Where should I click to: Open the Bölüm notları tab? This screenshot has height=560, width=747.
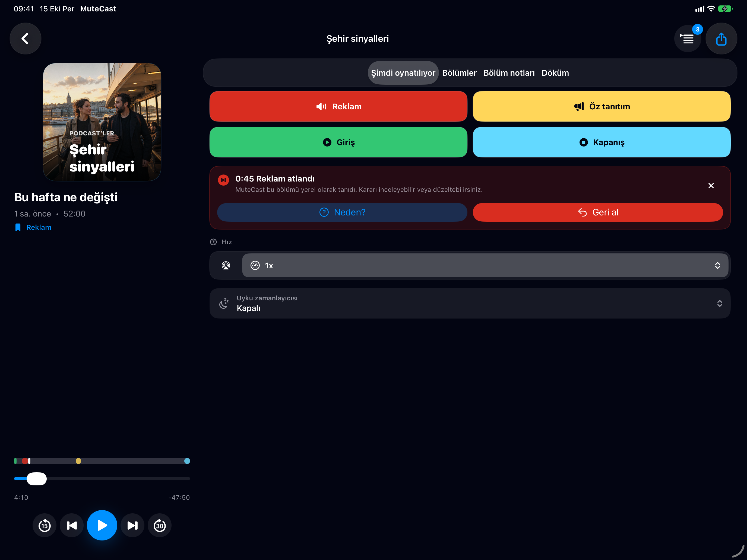[x=509, y=73]
